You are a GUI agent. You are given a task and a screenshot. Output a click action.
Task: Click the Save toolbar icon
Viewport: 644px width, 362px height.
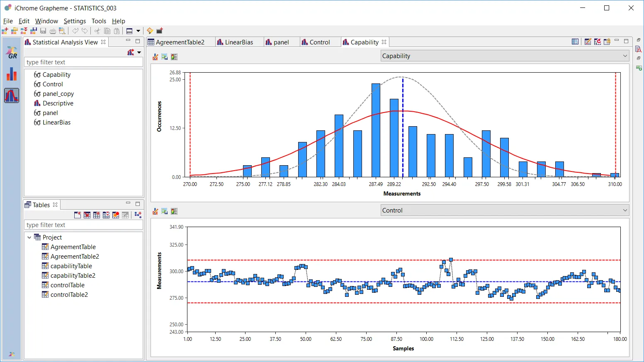(x=43, y=31)
